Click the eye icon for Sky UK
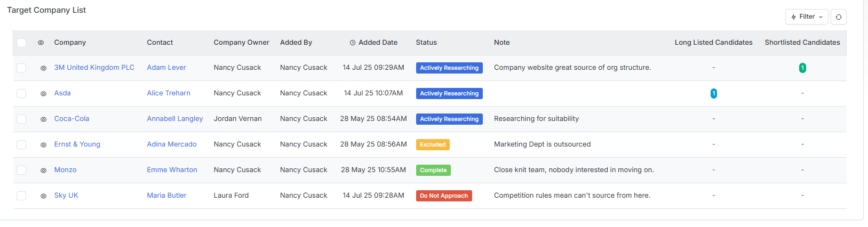 [x=43, y=196]
